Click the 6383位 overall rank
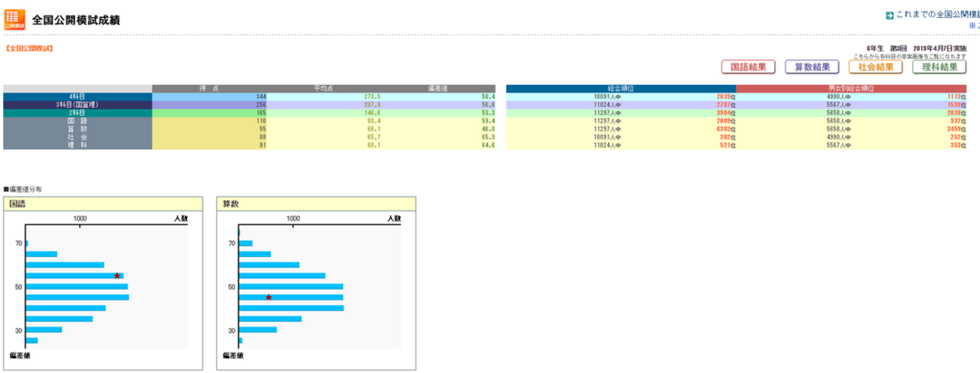Viewport: 980px width, 373px height. click(725, 129)
